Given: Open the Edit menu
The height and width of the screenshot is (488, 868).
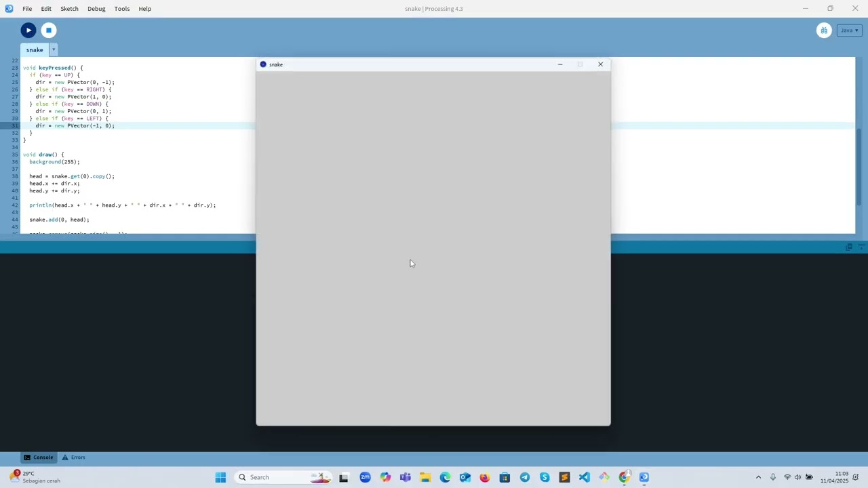Looking at the screenshot, I should click(x=46, y=9).
